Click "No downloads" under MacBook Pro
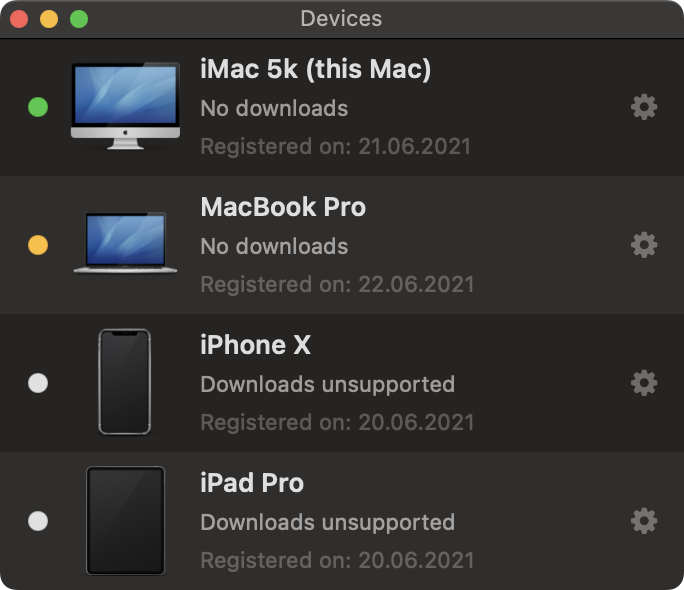Viewport: 684px width, 590px height. [274, 246]
